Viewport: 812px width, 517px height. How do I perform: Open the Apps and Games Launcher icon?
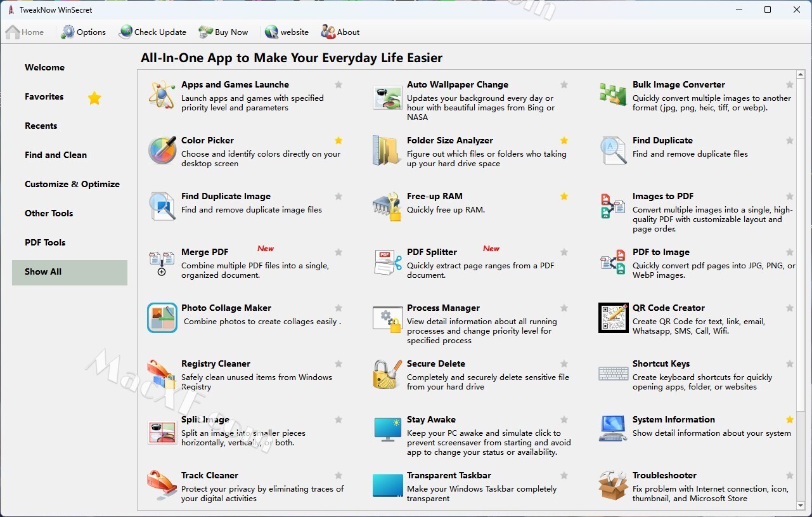point(162,95)
